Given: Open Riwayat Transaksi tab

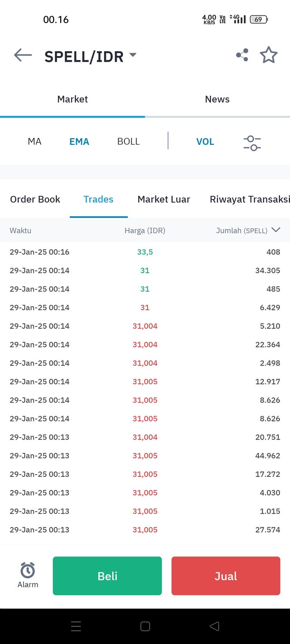Looking at the screenshot, I should point(250,199).
